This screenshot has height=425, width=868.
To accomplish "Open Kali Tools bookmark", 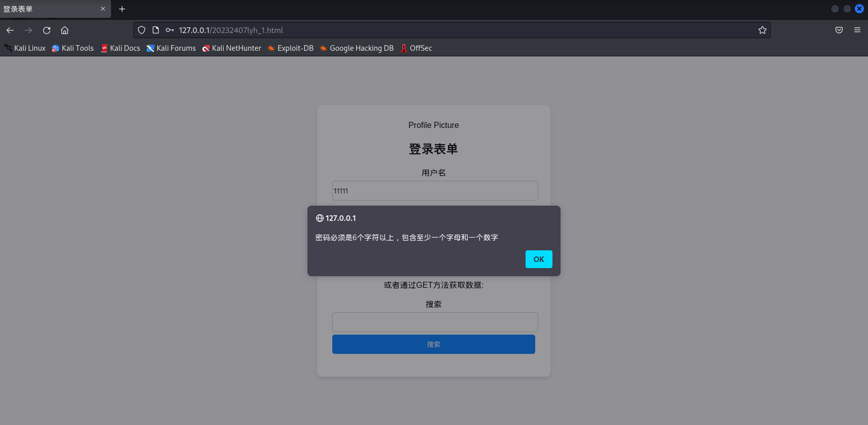I will tap(73, 48).
